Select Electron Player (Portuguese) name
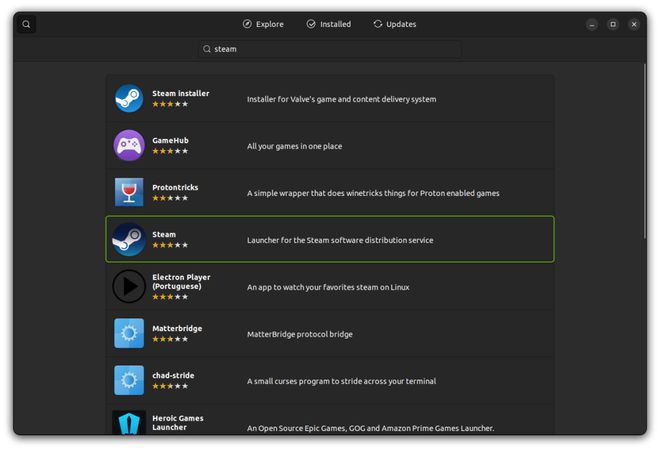This screenshot has width=660, height=450. point(181,282)
